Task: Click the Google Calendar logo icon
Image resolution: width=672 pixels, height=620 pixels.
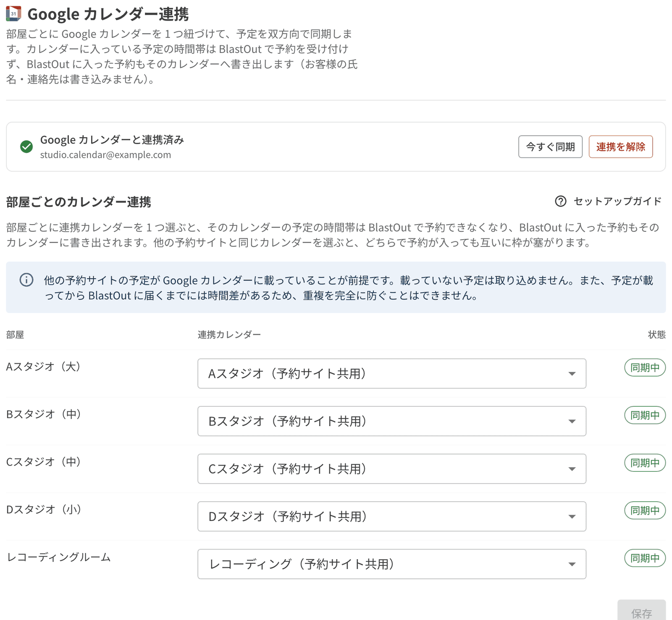Action: [13, 14]
